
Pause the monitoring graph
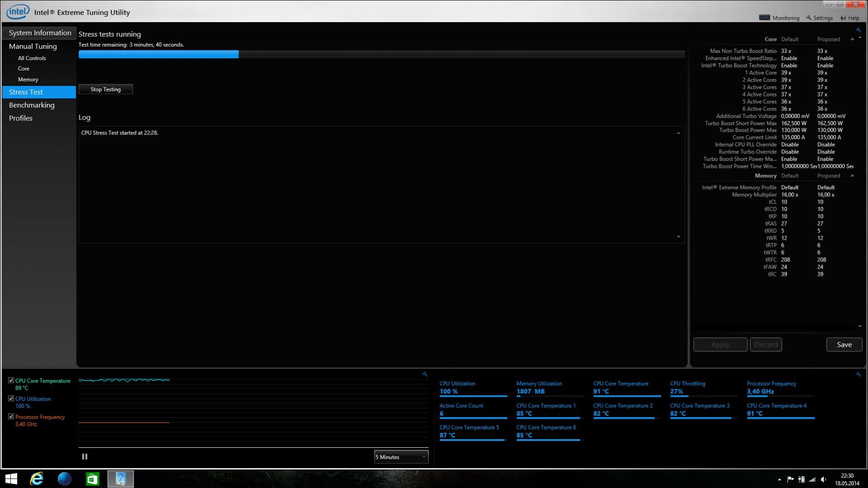tap(85, 456)
